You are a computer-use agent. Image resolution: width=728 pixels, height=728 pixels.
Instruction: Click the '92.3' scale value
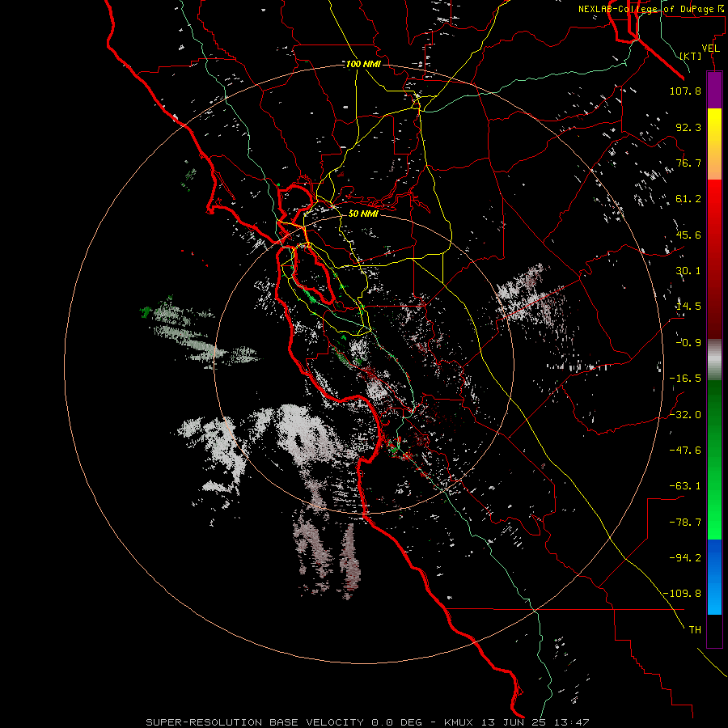click(688, 127)
